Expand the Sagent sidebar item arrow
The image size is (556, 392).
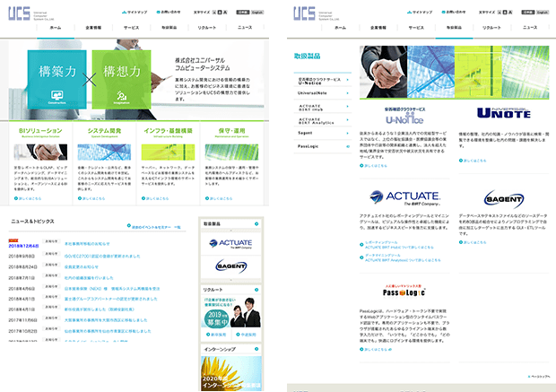[348, 133]
